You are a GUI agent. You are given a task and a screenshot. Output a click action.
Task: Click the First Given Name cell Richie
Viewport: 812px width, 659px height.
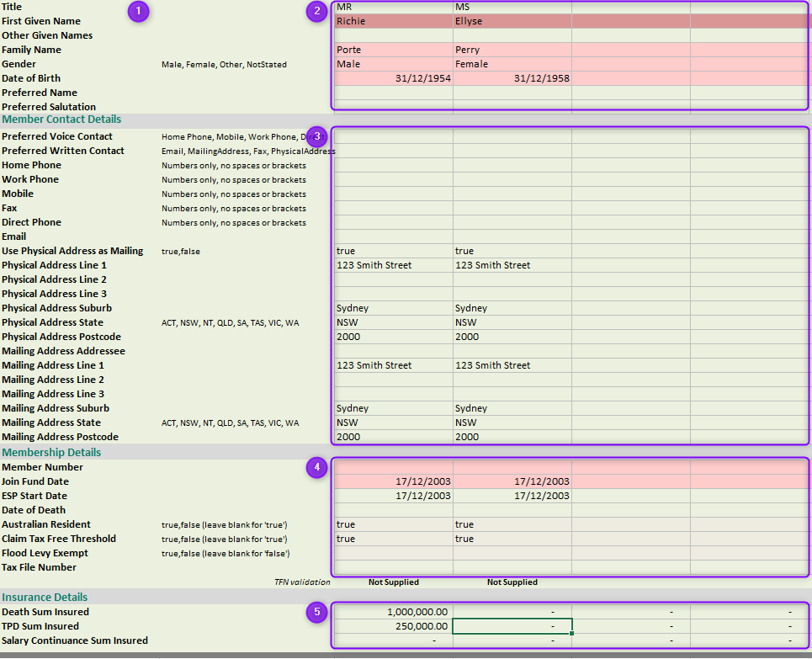coord(394,21)
